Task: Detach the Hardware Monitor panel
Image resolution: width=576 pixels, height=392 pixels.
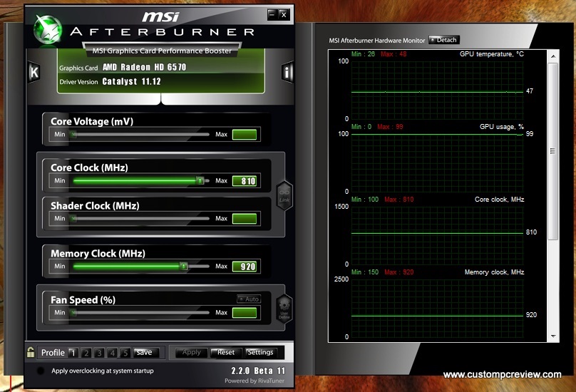Action: [x=444, y=40]
